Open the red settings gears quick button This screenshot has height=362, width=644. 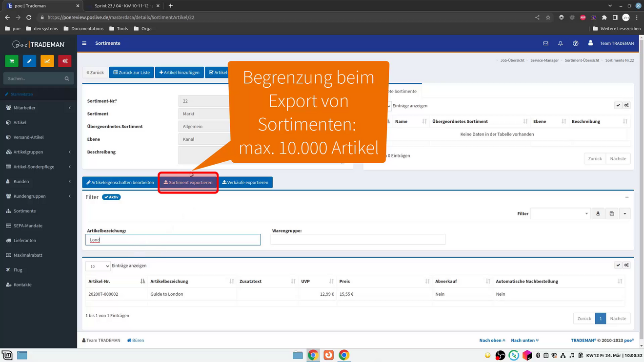(x=65, y=61)
